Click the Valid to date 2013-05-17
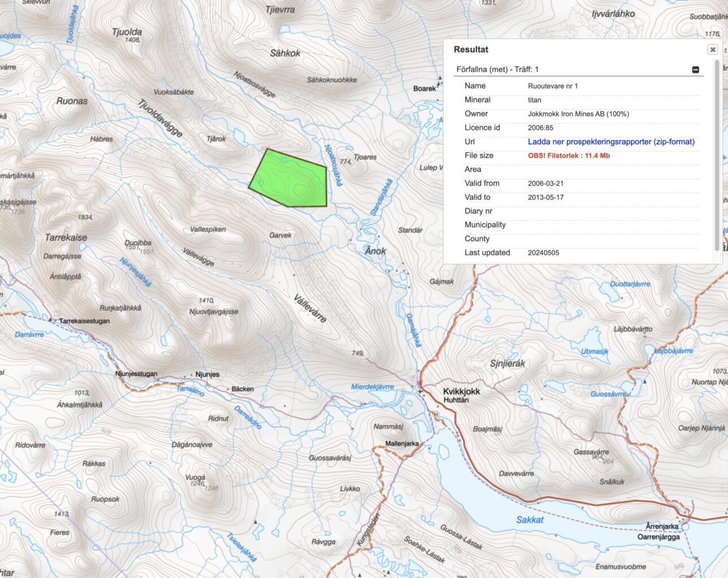This screenshot has height=578, width=728. (x=546, y=198)
